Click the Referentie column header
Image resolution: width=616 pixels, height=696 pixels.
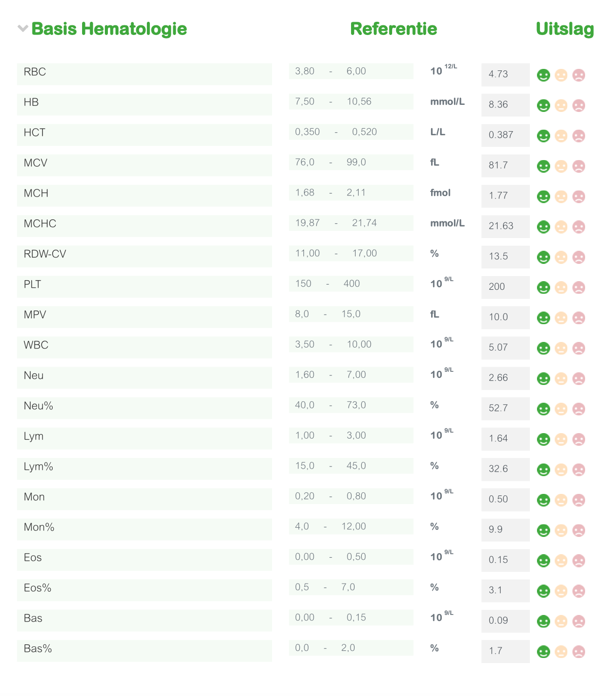[x=394, y=29]
